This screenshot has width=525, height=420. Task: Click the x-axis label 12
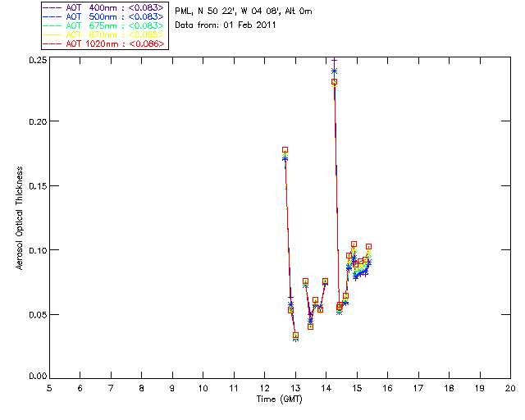(x=264, y=389)
